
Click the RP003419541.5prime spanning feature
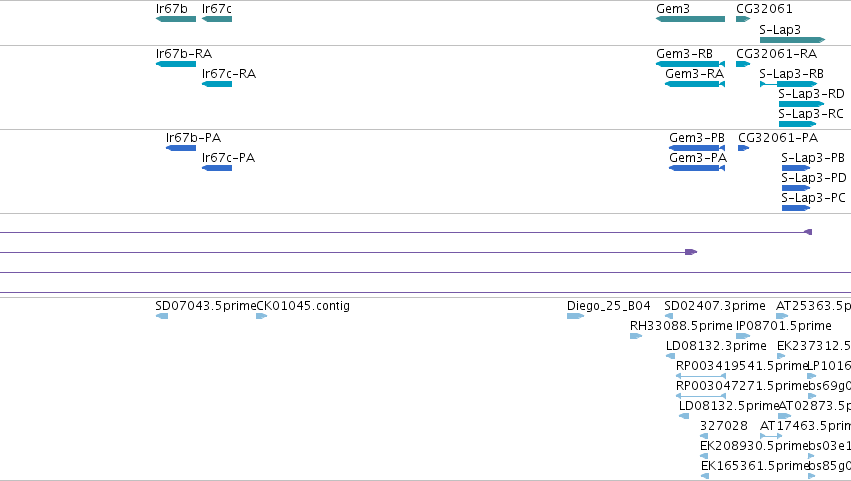(x=701, y=376)
